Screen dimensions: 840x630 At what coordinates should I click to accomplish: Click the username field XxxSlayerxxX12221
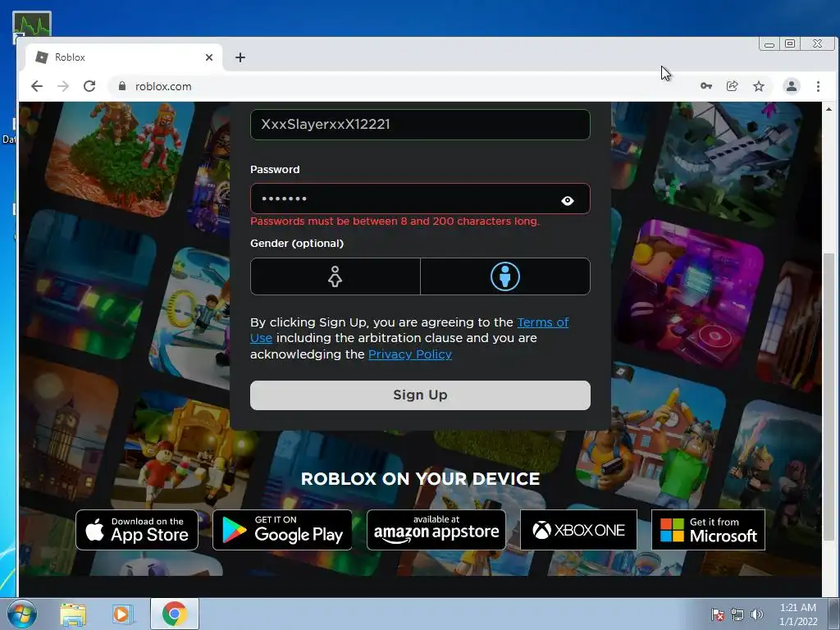point(420,125)
